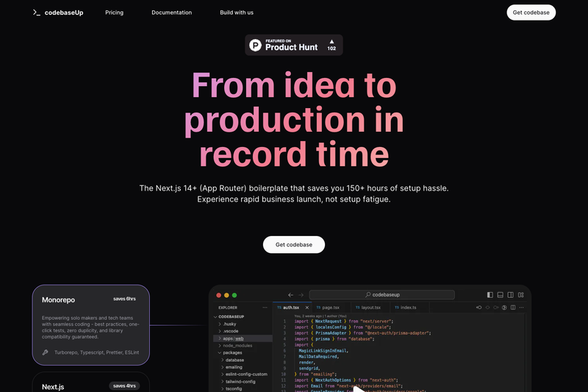Image resolution: width=588 pixels, height=392 pixels.
Task: Toggle the bottom panel layout icon
Action: coord(501,295)
